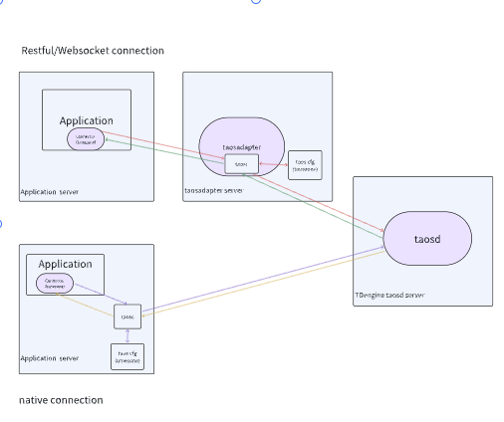Select the taos cfg box in the taosadapter server
The image size is (504, 422).
pyautogui.click(x=305, y=165)
